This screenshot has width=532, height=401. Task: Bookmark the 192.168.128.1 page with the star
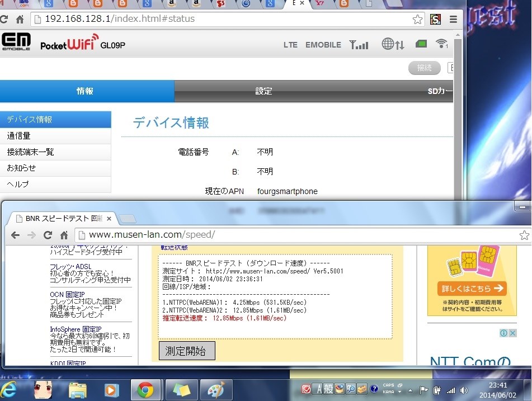coord(417,20)
